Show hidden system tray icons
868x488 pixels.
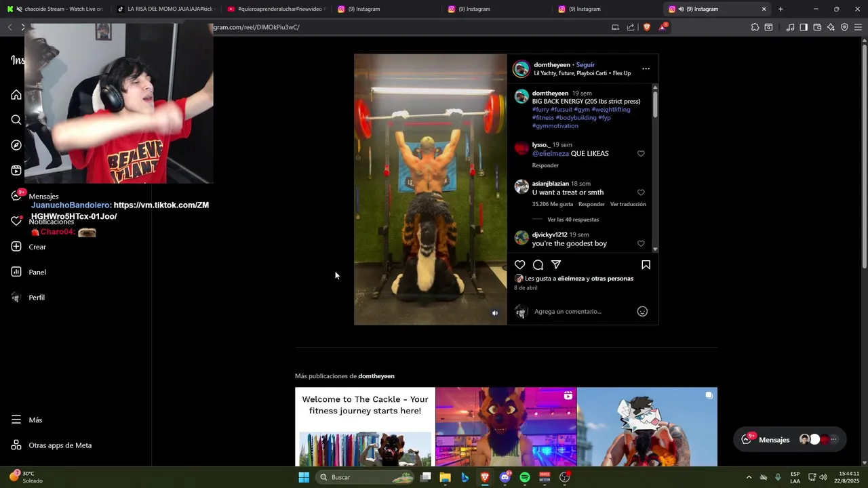click(x=749, y=477)
